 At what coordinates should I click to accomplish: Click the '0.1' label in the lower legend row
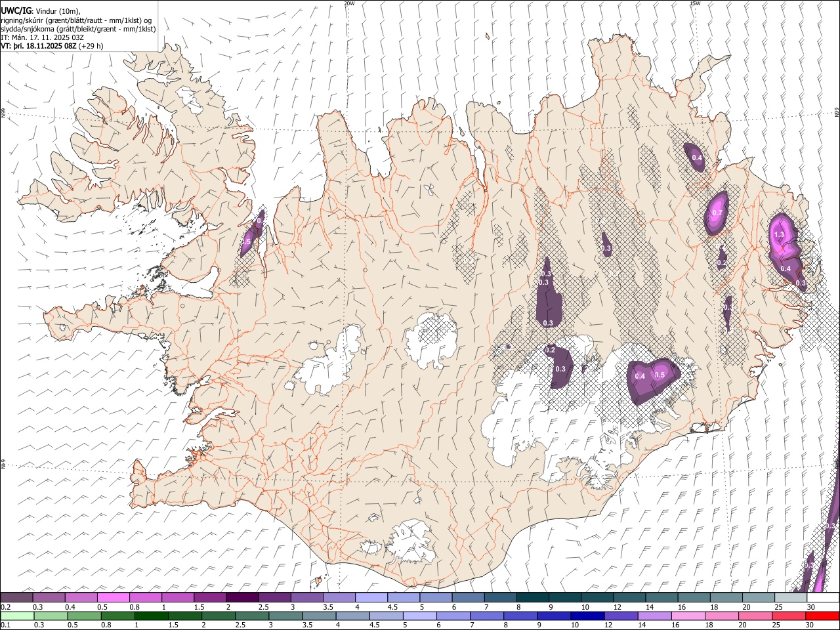(5, 625)
